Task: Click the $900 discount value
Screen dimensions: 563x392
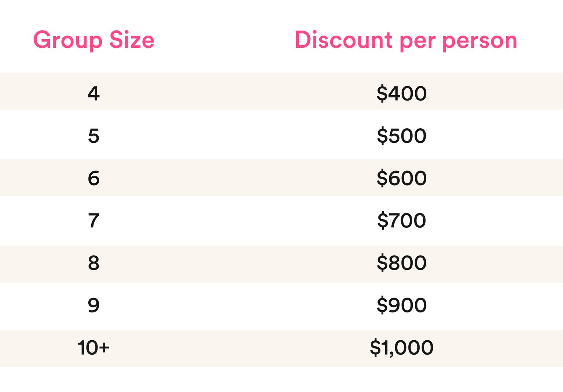Action: (402, 305)
